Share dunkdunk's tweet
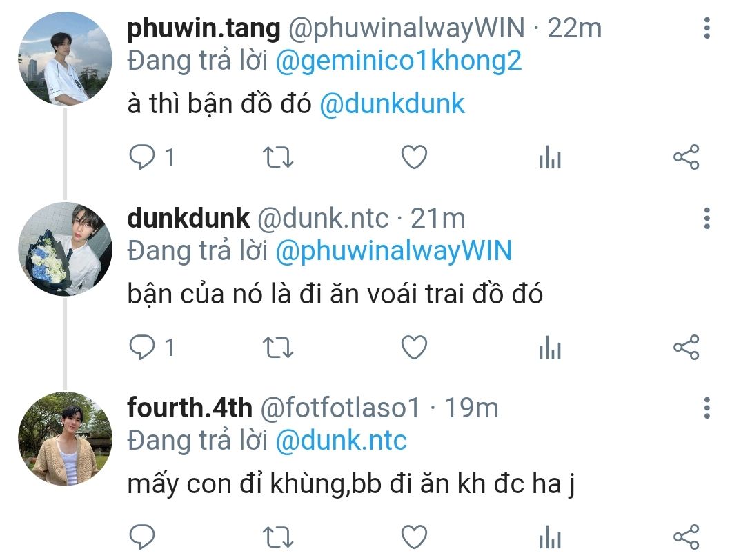This screenshot has height=560, width=741. (686, 348)
